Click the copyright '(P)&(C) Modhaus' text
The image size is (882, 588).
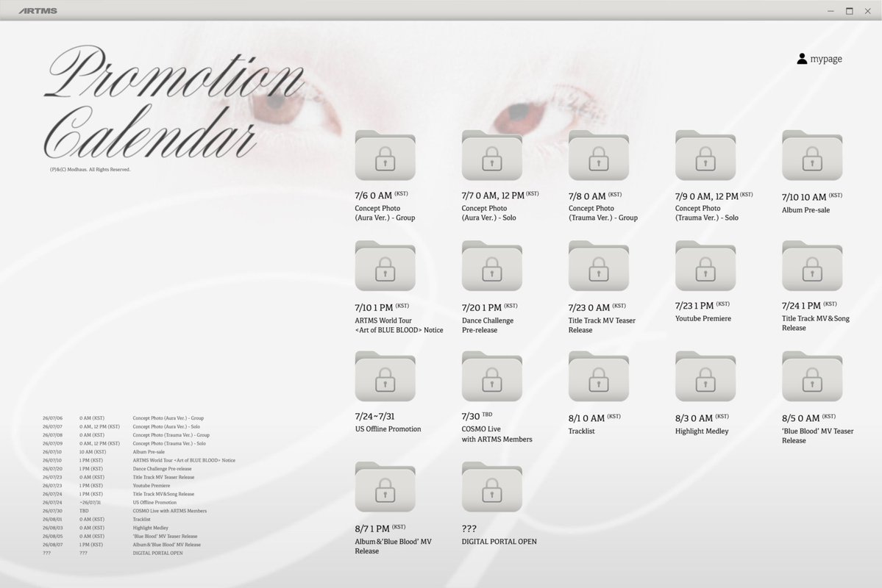(x=90, y=169)
